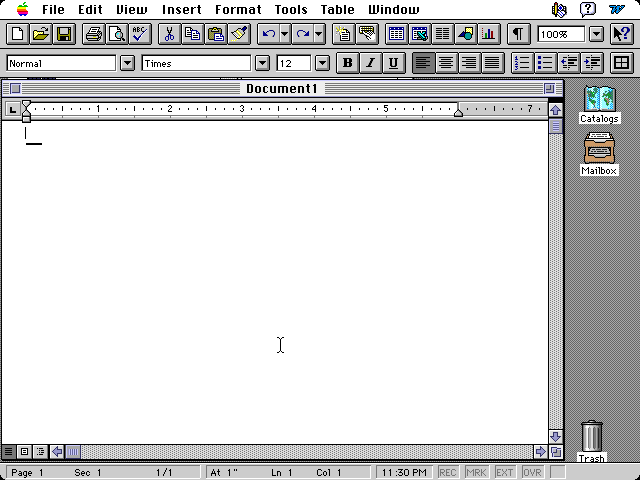Click the horizontal scrollbar right arrow

pyautogui.click(x=540, y=451)
